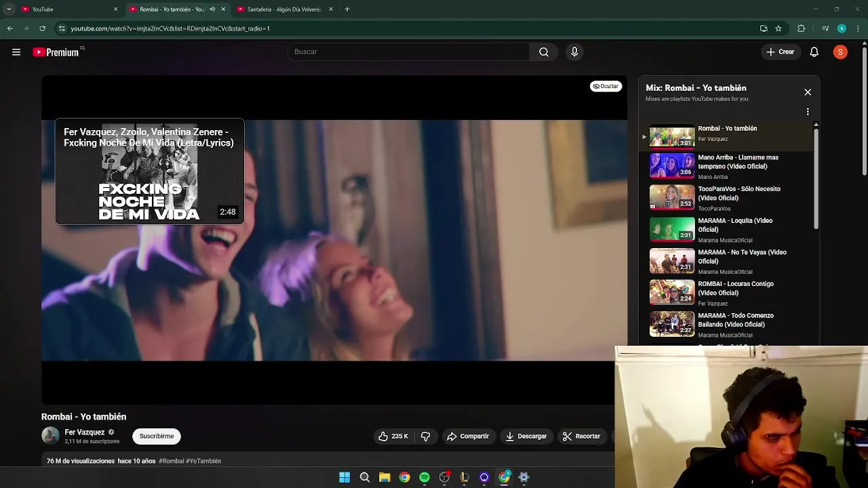Image resolution: width=868 pixels, height=488 pixels.
Task: Install app icon in address bar
Action: (x=764, y=28)
